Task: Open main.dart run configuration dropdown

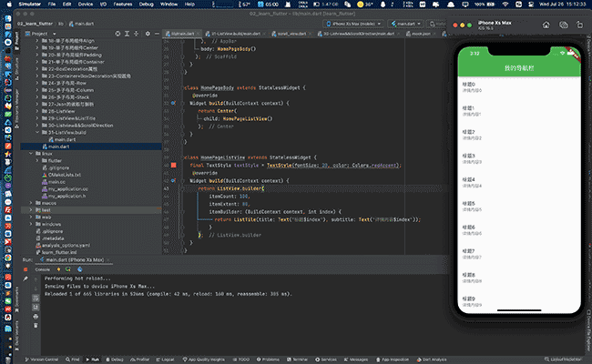Action: pos(406,24)
